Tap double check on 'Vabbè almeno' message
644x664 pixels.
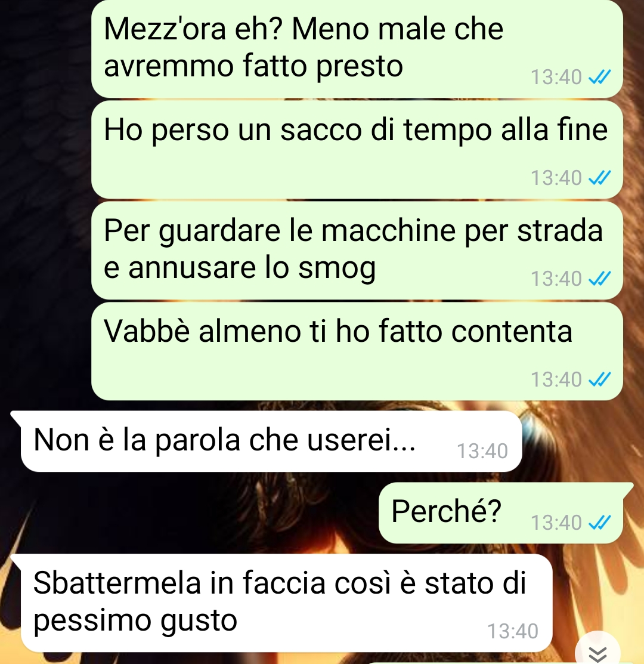[x=600, y=379]
